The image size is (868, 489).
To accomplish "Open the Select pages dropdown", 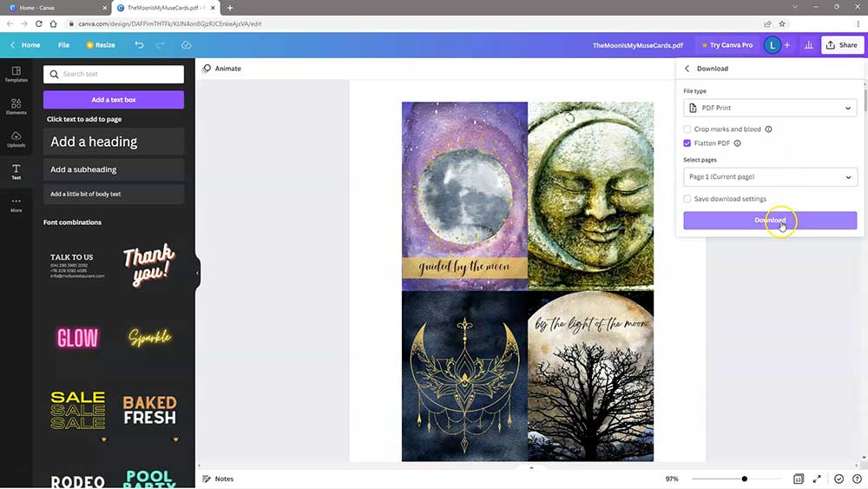I will [770, 177].
